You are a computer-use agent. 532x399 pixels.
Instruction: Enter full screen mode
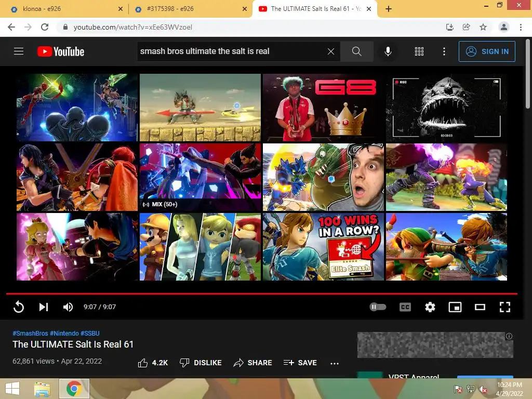(505, 307)
